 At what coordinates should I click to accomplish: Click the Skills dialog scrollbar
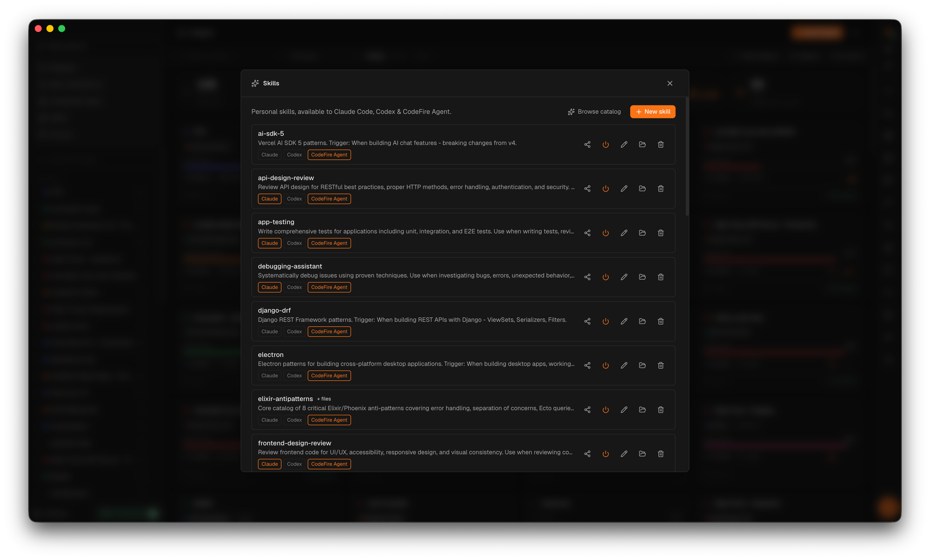pos(687,157)
